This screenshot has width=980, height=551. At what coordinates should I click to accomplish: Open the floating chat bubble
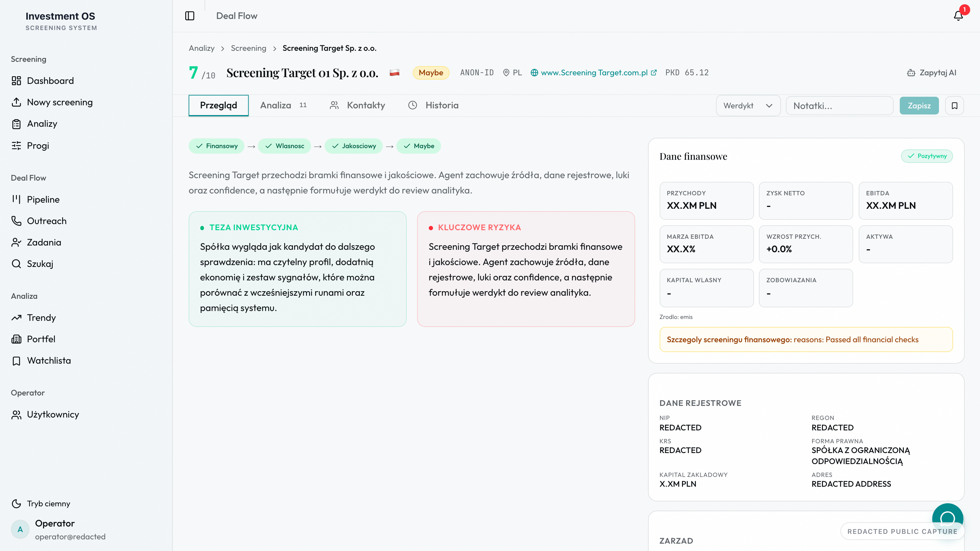coord(948,518)
